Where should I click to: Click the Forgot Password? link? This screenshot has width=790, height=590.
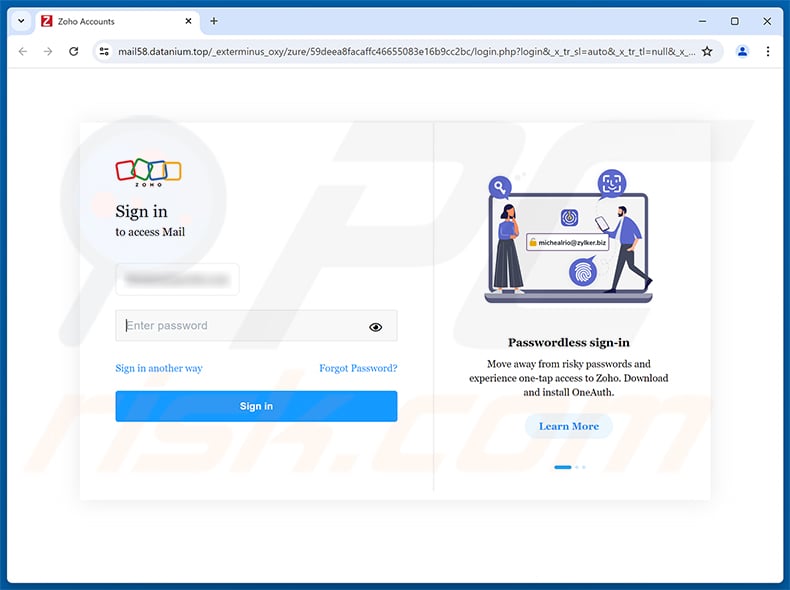(358, 368)
